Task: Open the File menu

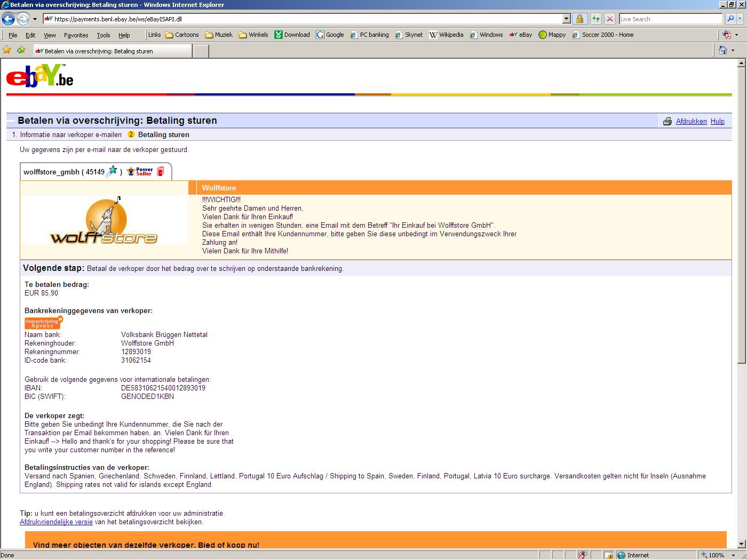Action: click(x=13, y=35)
